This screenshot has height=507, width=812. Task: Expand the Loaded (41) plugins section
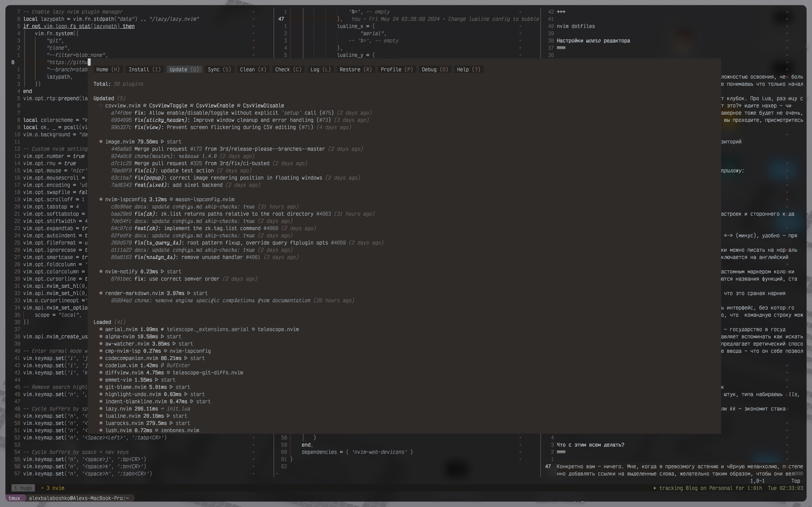pyautogui.click(x=102, y=322)
